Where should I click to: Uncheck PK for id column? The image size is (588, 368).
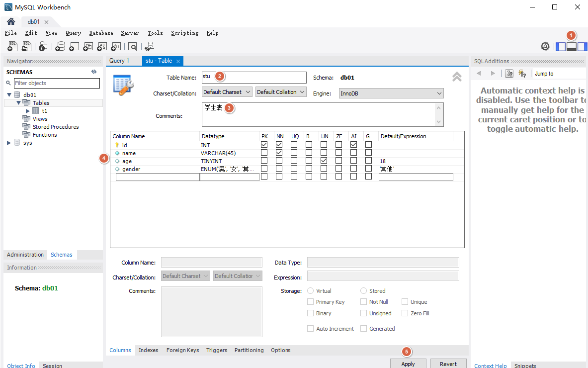pyautogui.click(x=264, y=144)
